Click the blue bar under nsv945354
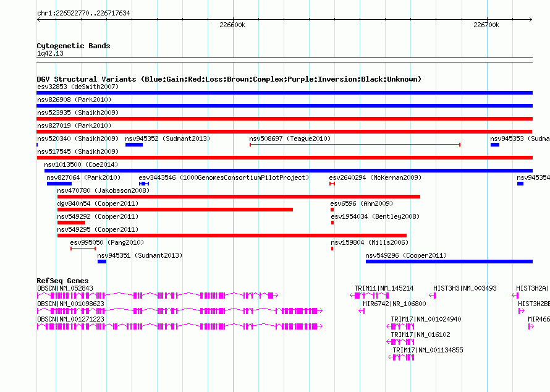550x392 pixels. coord(520,184)
